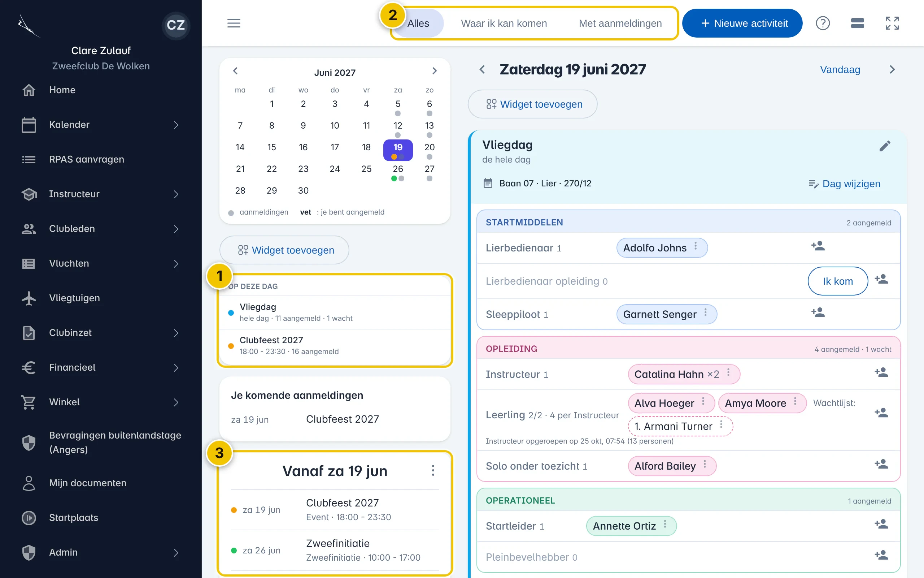Open options menu for Garnett Senger
The width and height of the screenshot is (924, 578).
coord(705,312)
